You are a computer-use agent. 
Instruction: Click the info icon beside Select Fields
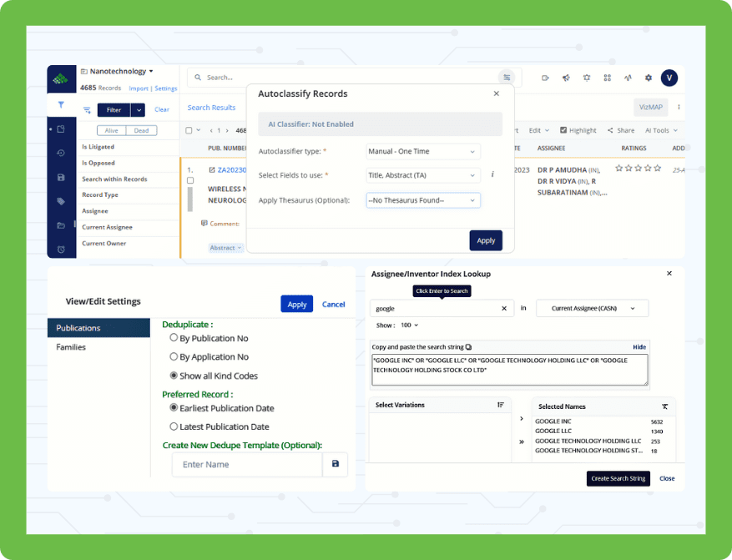[x=492, y=174]
